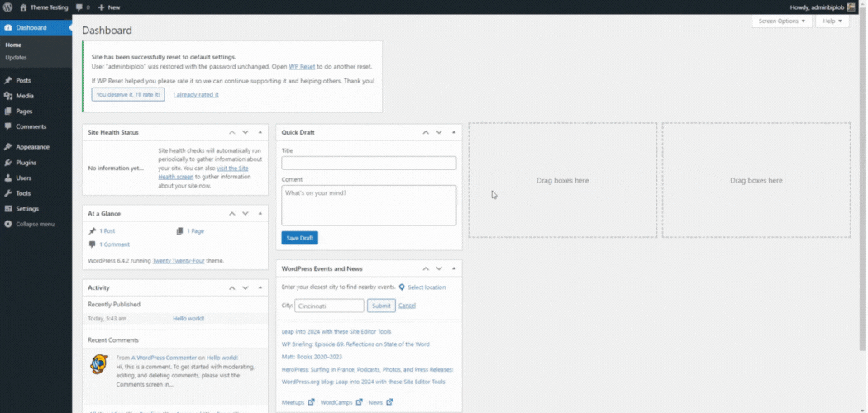The image size is (868, 413).
Task: Click Submit button for city
Action: point(381,306)
